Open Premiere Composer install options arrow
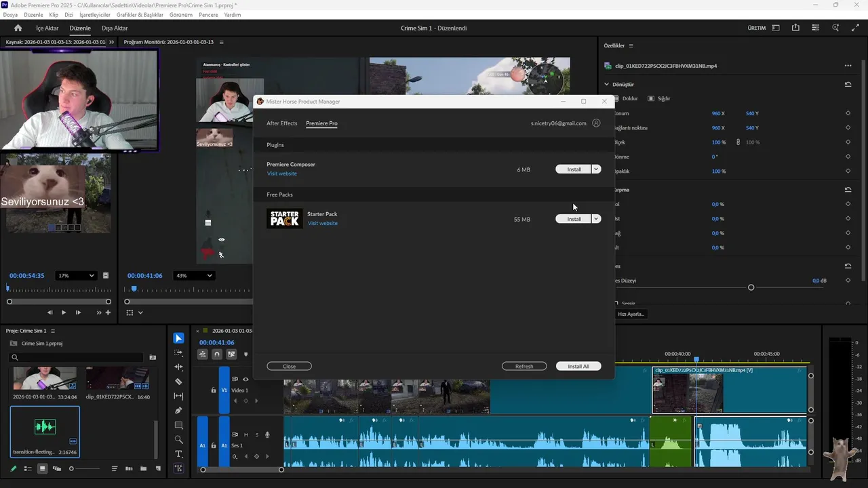Image resolution: width=868 pixels, height=488 pixels. [x=596, y=169]
